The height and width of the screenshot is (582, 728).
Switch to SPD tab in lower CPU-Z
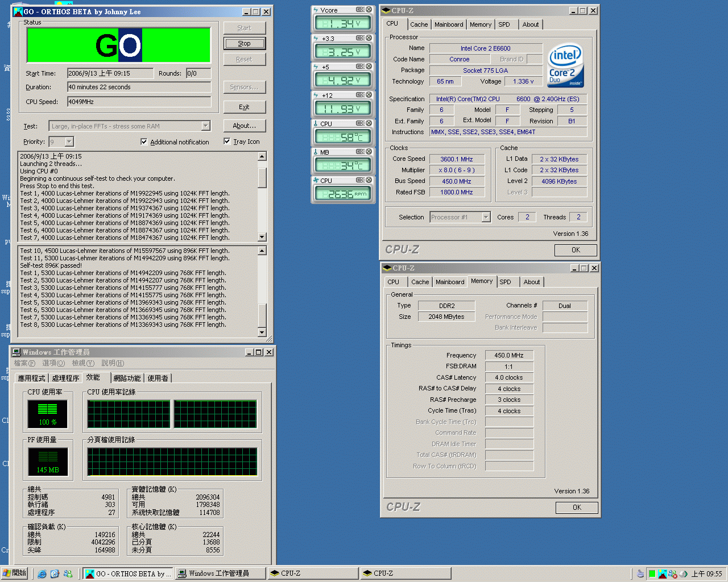click(505, 282)
